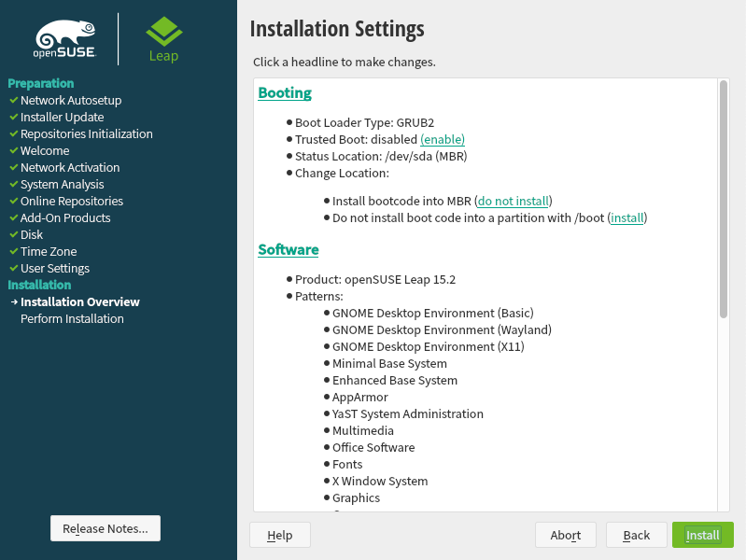Click 'GNOME Desktop Environment (X11)' pattern

coord(429,346)
